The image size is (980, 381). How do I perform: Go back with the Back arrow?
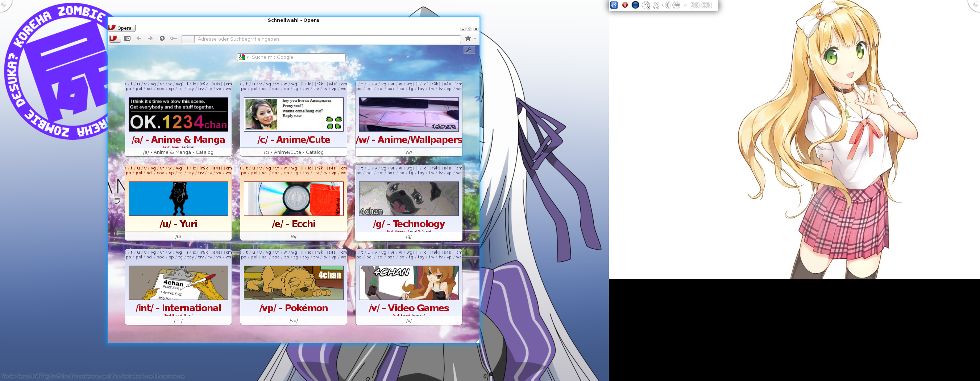(139, 38)
